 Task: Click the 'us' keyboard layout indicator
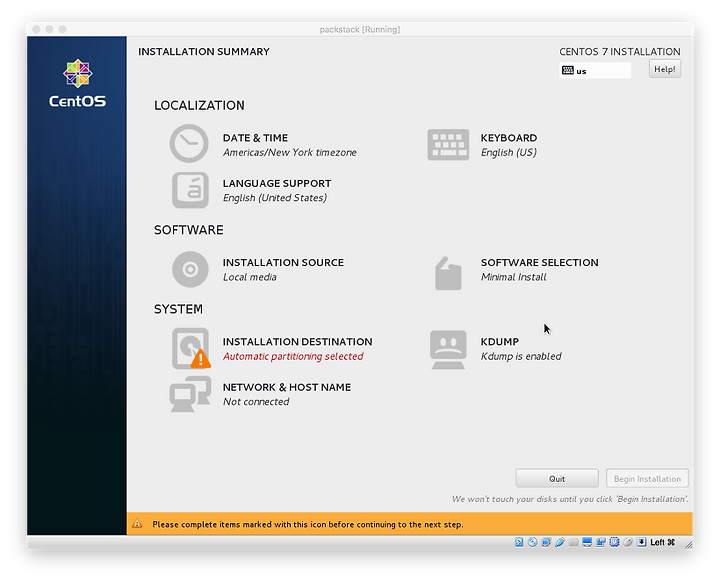tap(595, 71)
